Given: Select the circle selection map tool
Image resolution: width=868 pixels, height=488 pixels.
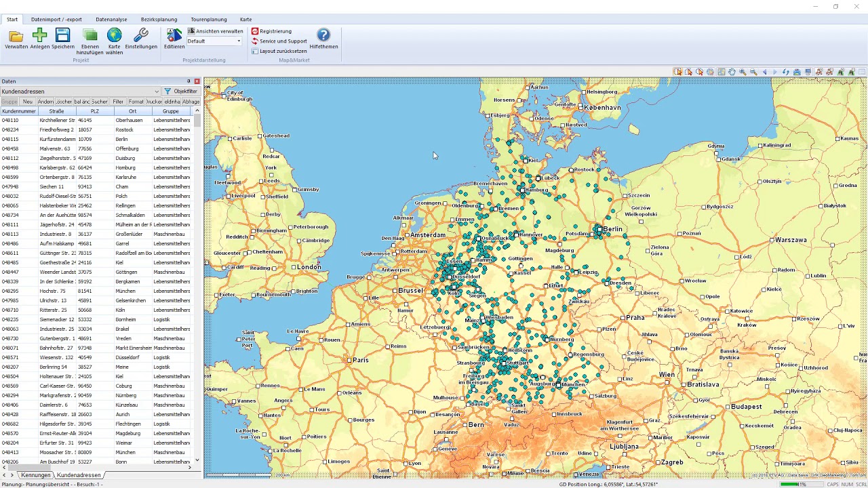Looking at the screenshot, I should pos(699,72).
